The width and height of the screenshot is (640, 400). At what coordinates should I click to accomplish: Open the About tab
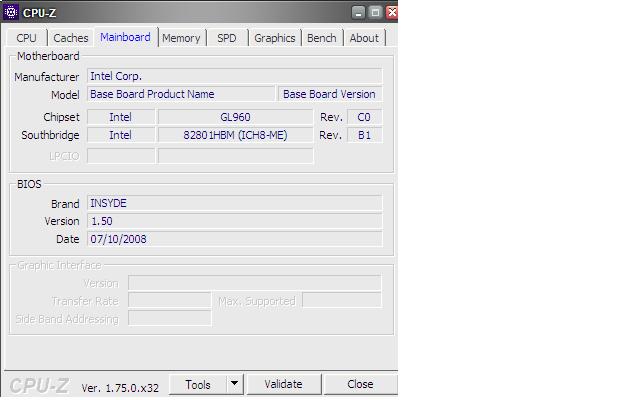tap(364, 38)
